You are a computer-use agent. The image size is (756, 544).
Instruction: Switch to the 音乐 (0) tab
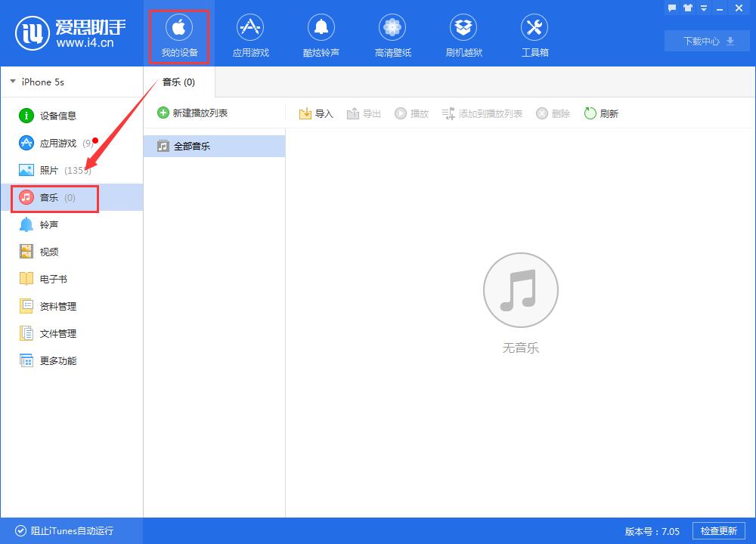coord(177,82)
